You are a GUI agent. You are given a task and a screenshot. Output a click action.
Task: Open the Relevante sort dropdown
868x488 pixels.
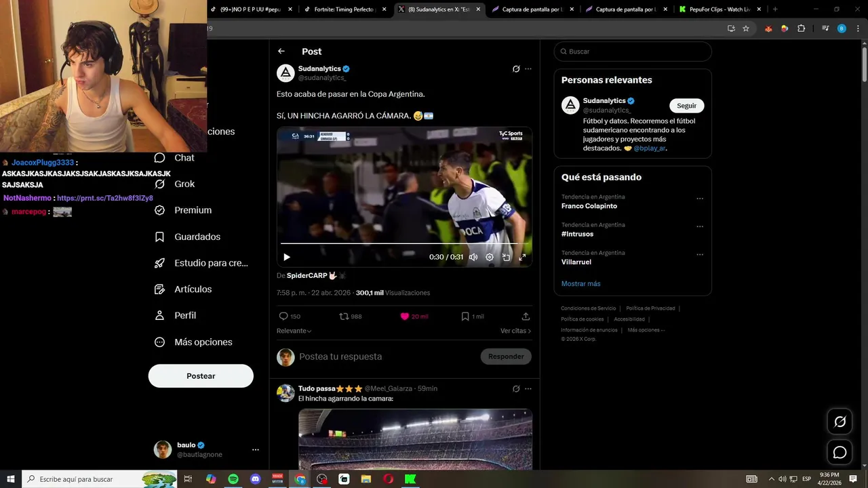coord(294,331)
